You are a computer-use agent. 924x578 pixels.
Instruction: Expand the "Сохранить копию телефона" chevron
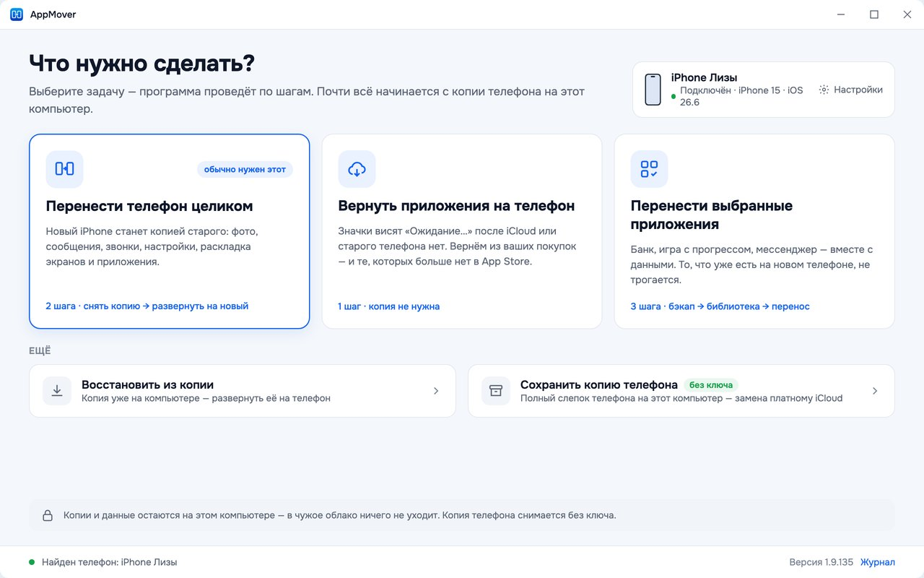coord(875,391)
